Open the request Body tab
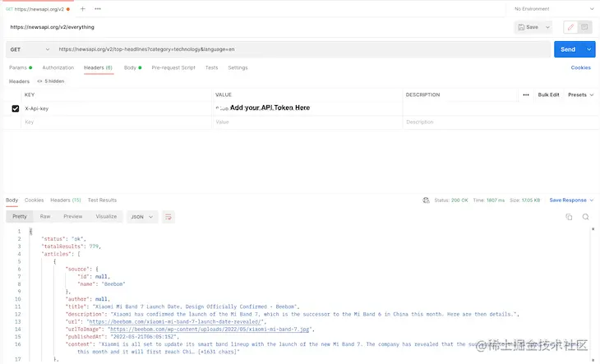This screenshot has height=364, width=600. (x=132, y=67)
